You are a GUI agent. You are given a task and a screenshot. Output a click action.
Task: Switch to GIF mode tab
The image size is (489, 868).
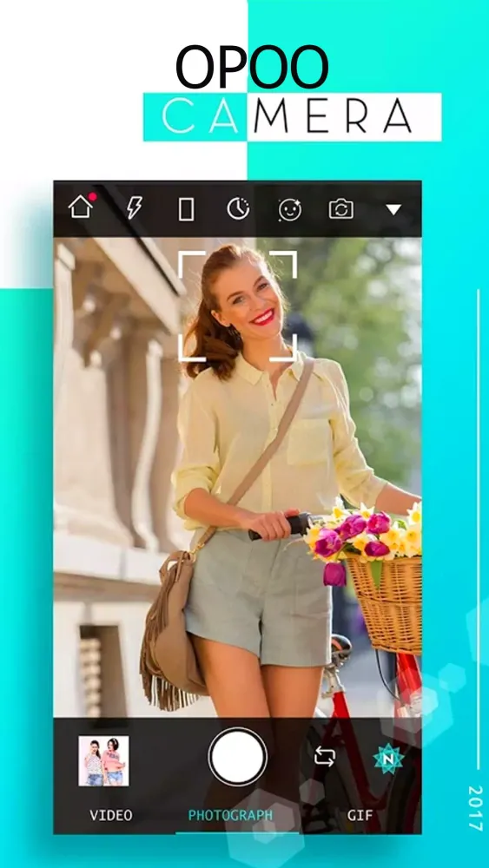pyautogui.click(x=360, y=815)
